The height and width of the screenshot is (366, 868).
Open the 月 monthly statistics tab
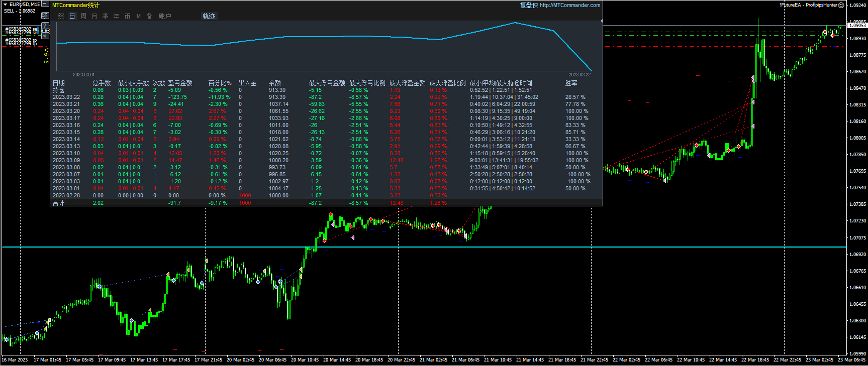94,16
